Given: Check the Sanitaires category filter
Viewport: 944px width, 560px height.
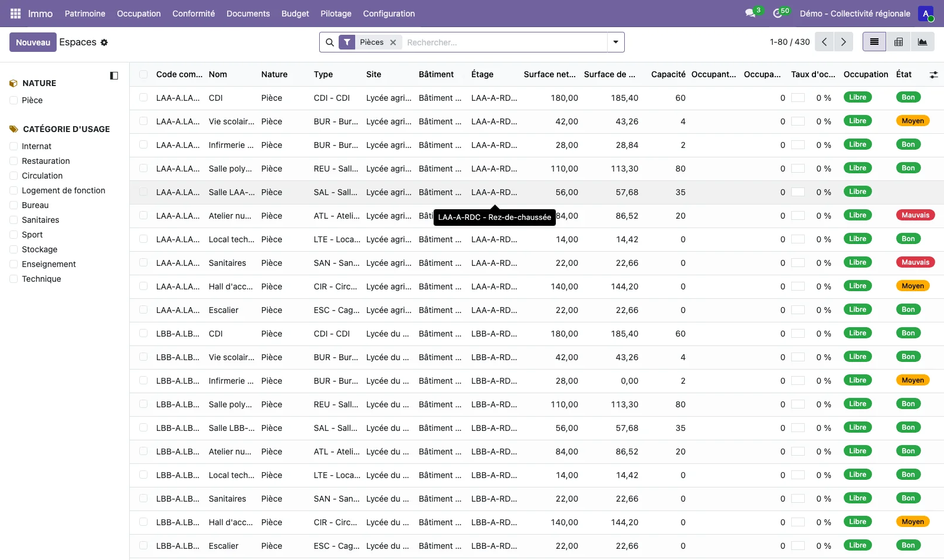Looking at the screenshot, I should tap(14, 220).
